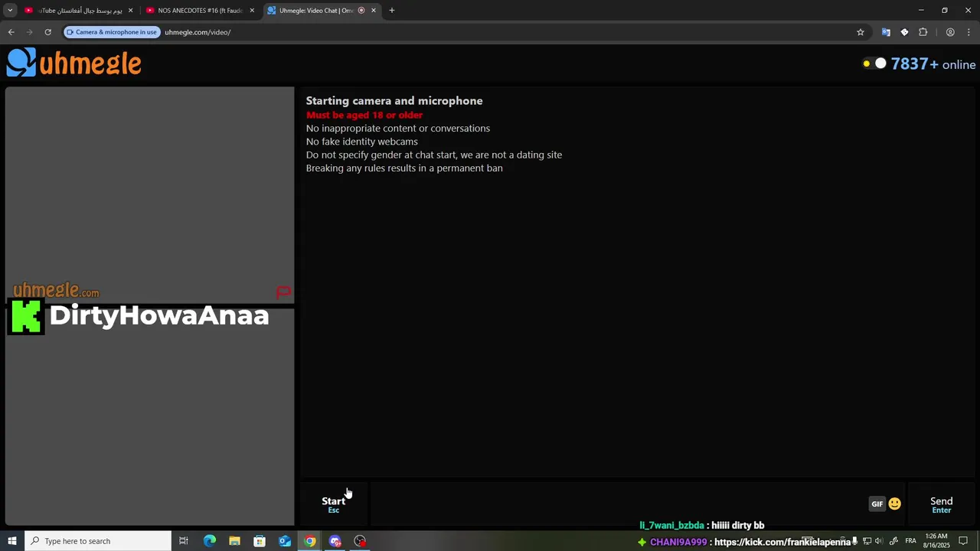The image size is (980, 551).
Task: Click the green Kick logo on overlay
Action: (27, 316)
